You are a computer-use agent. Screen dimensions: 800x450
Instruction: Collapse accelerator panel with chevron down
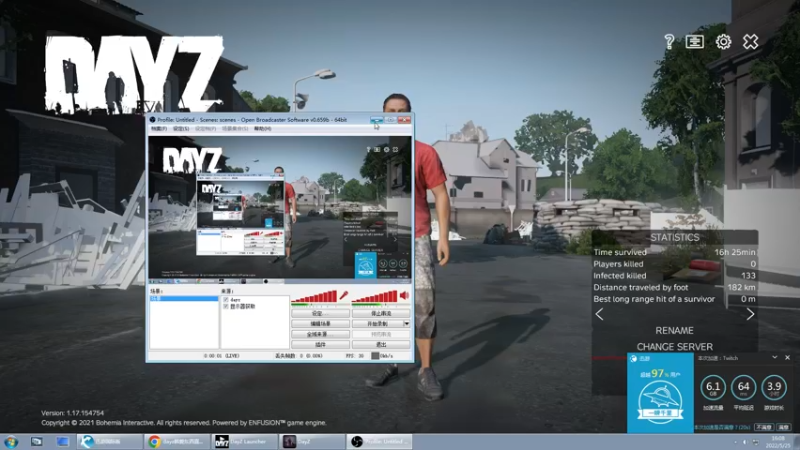(x=774, y=358)
